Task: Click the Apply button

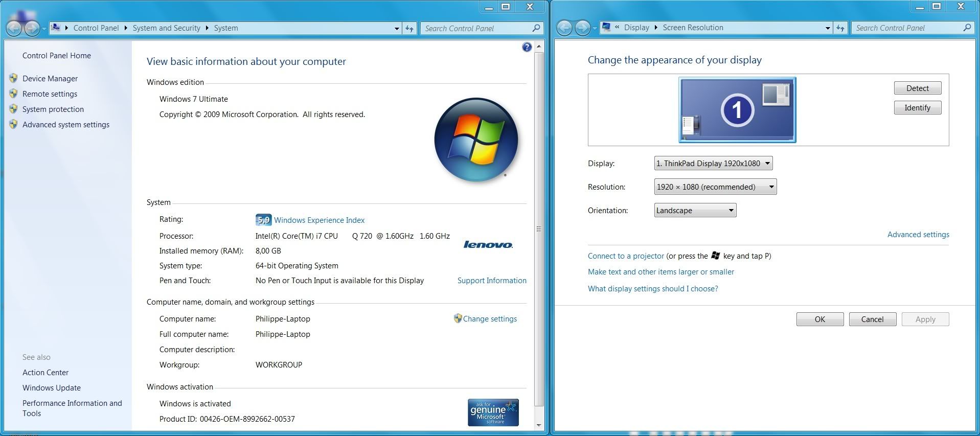Action: coord(925,319)
